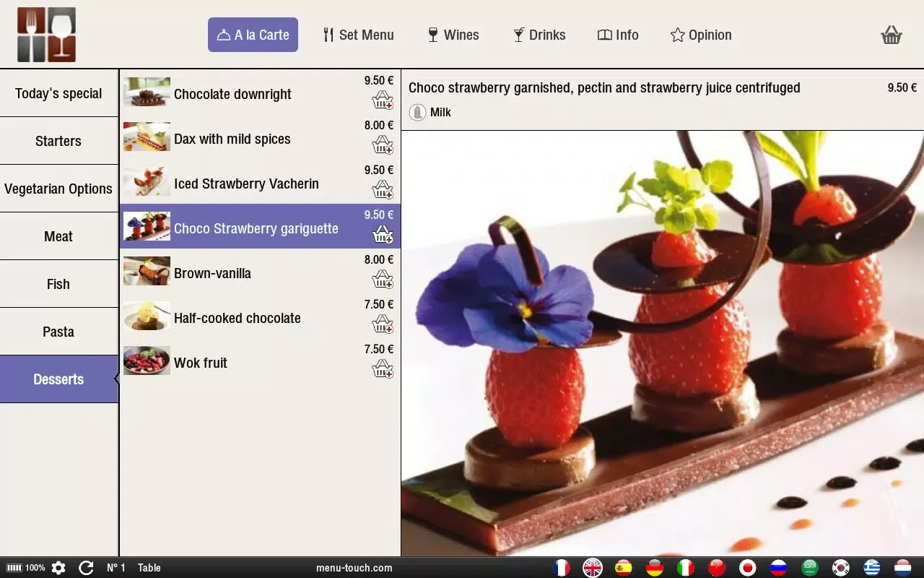
Task: Select the Japanese flag language
Action: point(748,568)
